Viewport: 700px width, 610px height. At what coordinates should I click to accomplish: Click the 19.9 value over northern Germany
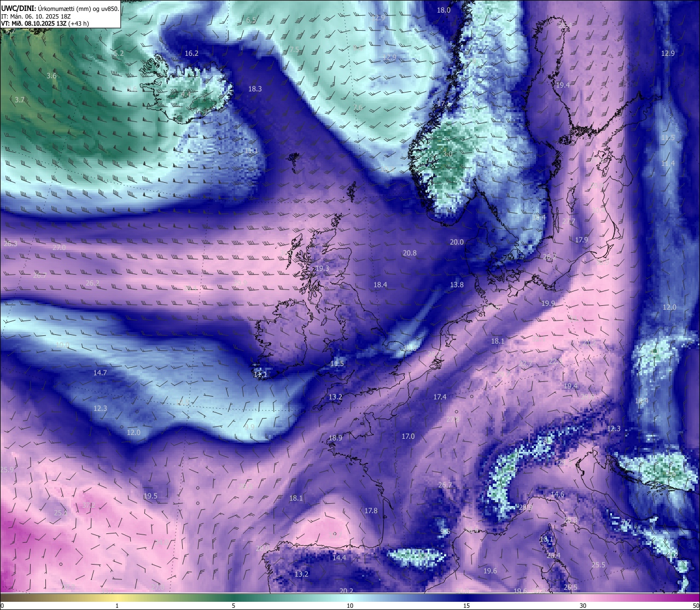point(548,303)
